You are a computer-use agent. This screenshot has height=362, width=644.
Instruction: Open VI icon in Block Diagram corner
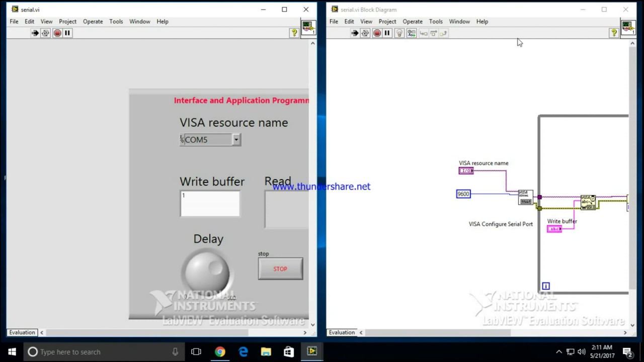(628, 28)
